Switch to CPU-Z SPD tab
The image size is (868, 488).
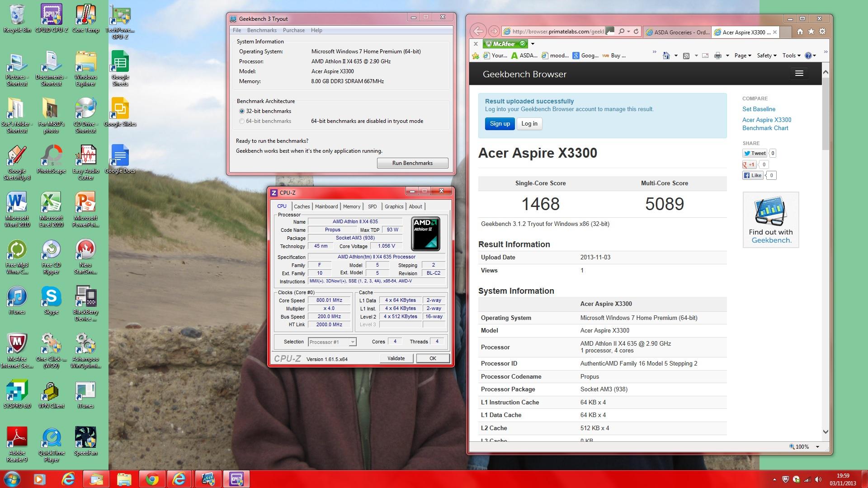pos(372,206)
